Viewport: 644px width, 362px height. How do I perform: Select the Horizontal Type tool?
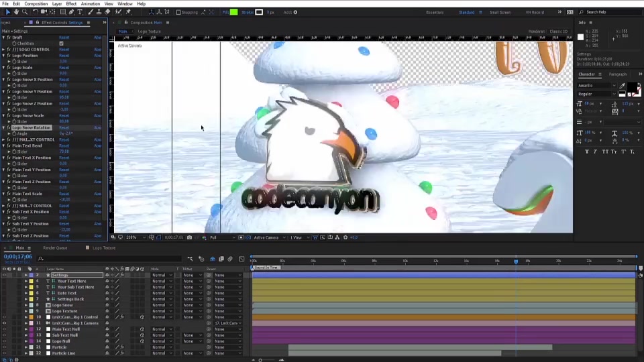[x=80, y=12]
